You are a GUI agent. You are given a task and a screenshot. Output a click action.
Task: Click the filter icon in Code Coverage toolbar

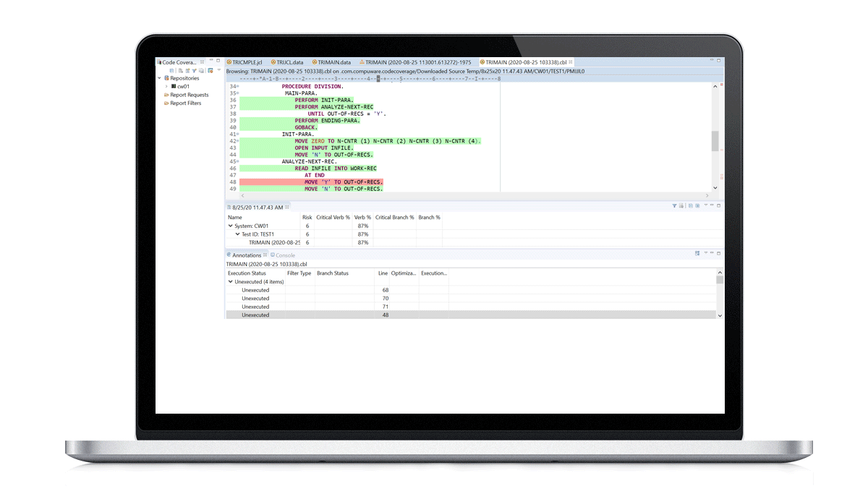(x=194, y=71)
